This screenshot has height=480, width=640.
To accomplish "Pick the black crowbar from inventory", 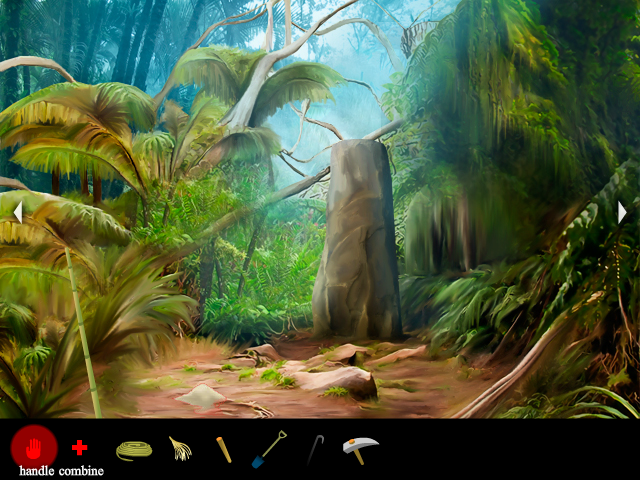I will (316, 450).
